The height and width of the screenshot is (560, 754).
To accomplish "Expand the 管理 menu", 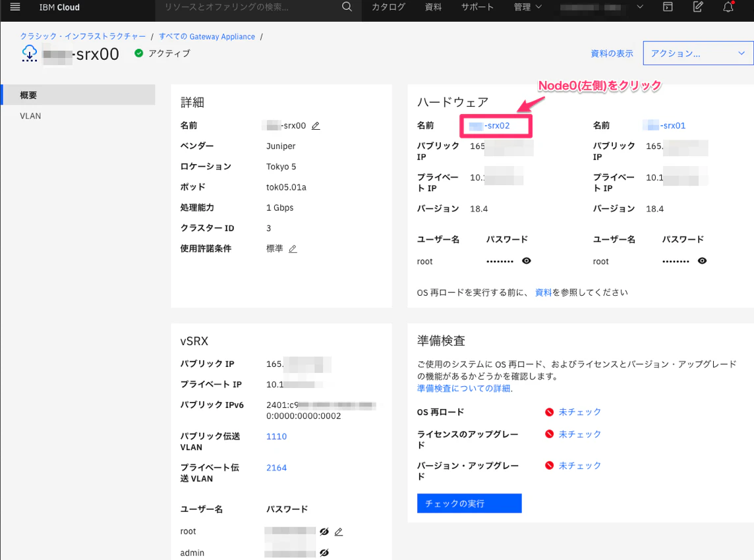I will click(x=527, y=7).
